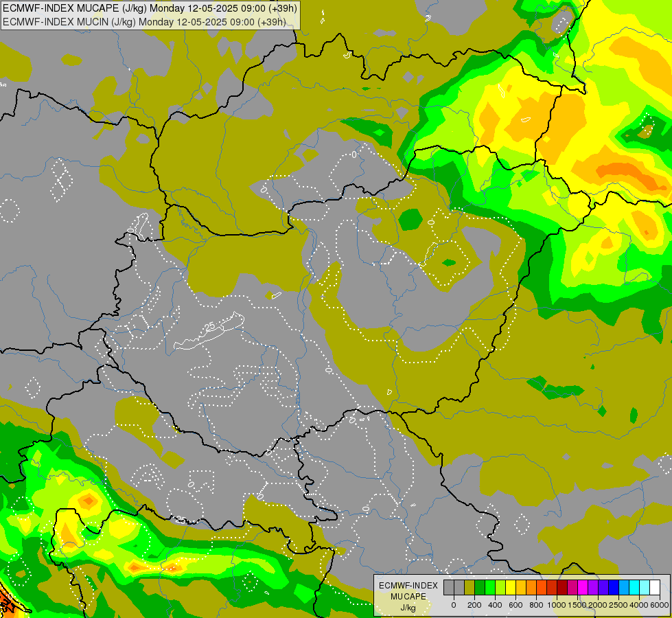Click the '1500' legend tick label
672x618 pixels.
point(577,605)
